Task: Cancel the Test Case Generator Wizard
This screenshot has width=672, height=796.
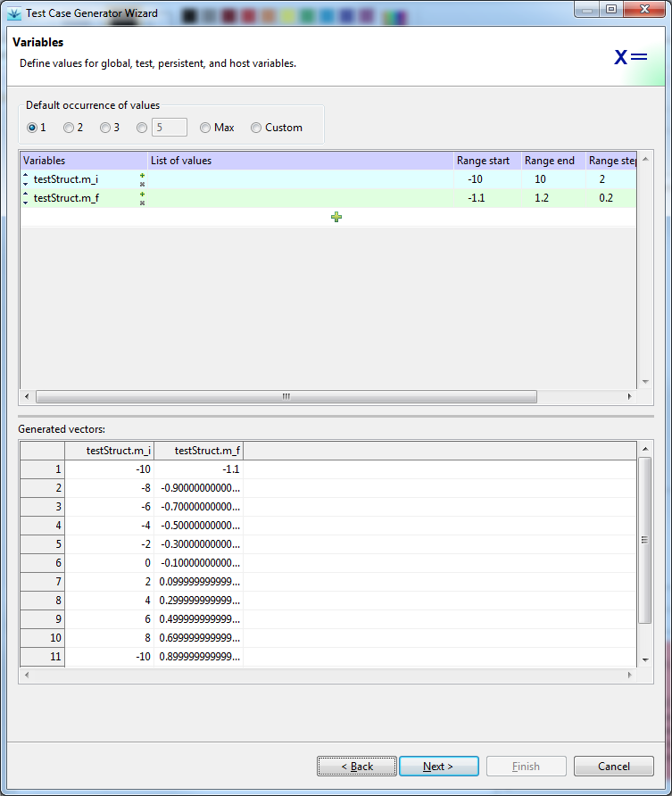Action: (614, 767)
